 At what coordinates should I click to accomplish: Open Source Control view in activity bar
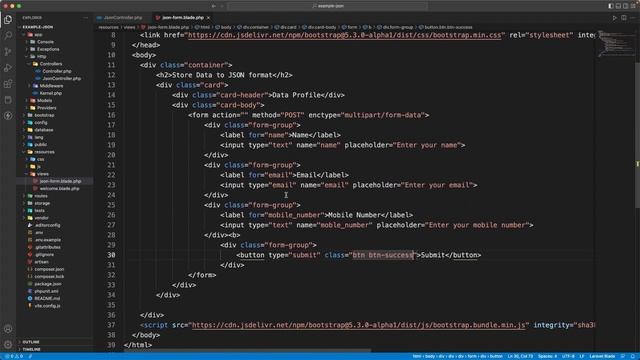(x=8, y=51)
